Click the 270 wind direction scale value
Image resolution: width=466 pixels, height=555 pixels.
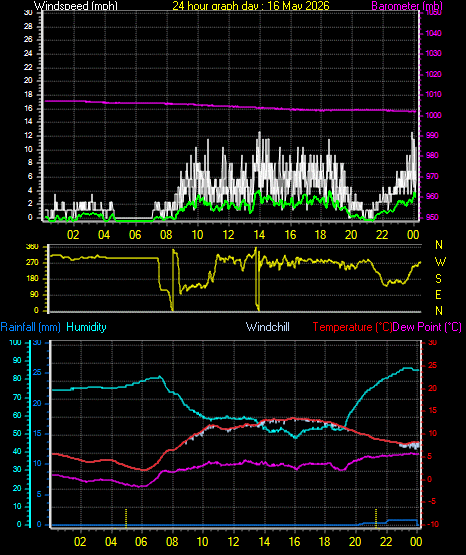32,263
